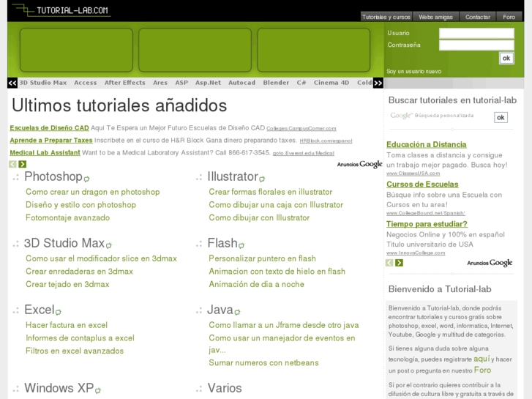Screen dimensions: 532x399
Task: Open Hacer factura en excel tutorial
Action: click(67, 325)
